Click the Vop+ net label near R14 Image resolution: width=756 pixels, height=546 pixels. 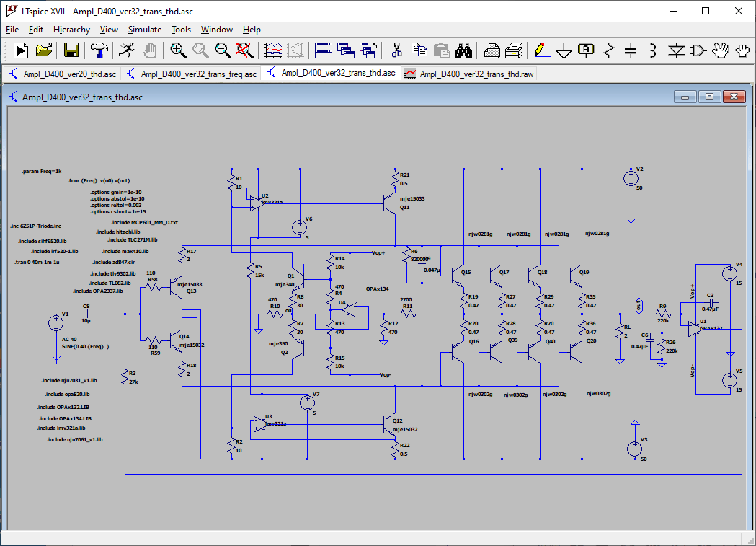click(x=378, y=252)
